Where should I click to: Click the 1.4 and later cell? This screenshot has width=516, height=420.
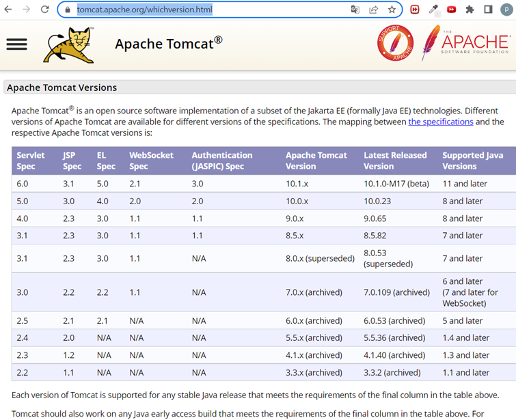coord(465,338)
